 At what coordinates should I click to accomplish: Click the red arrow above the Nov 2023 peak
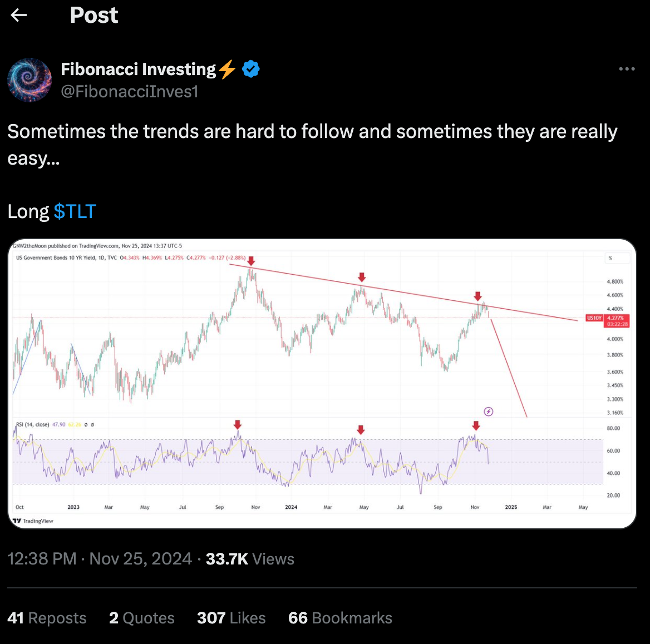[251, 261]
